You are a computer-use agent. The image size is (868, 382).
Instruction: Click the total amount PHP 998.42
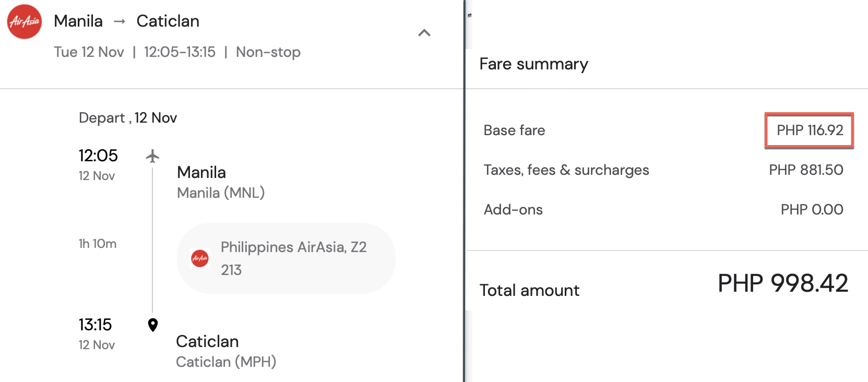782,283
